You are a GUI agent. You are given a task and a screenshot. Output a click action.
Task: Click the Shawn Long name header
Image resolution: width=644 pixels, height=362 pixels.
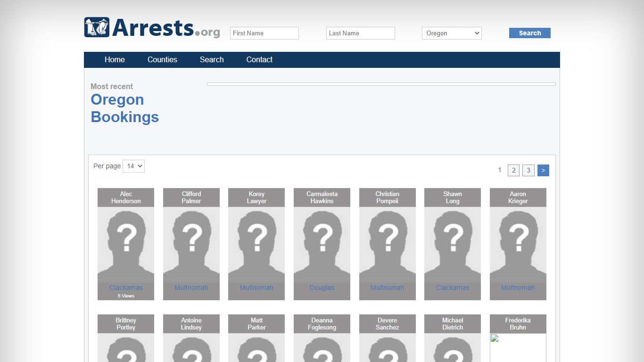pos(453,197)
